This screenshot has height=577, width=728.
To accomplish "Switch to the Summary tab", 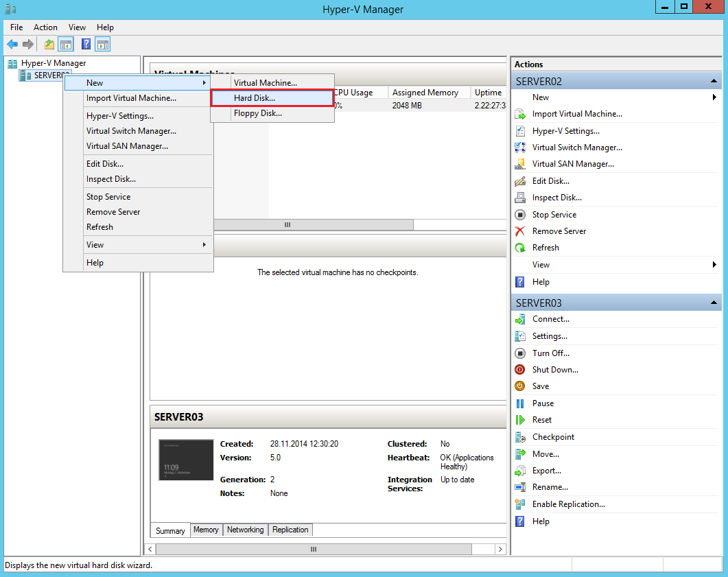I will click(170, 530).
